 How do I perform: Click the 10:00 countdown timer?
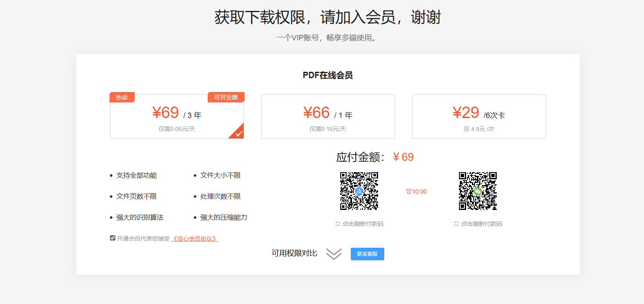point(418,191)
